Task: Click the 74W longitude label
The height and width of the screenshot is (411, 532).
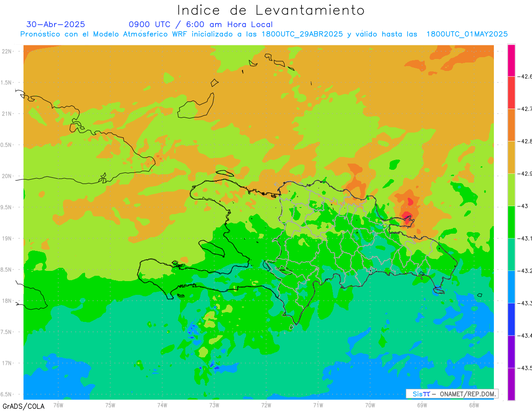Action: (x=162, y=405)
